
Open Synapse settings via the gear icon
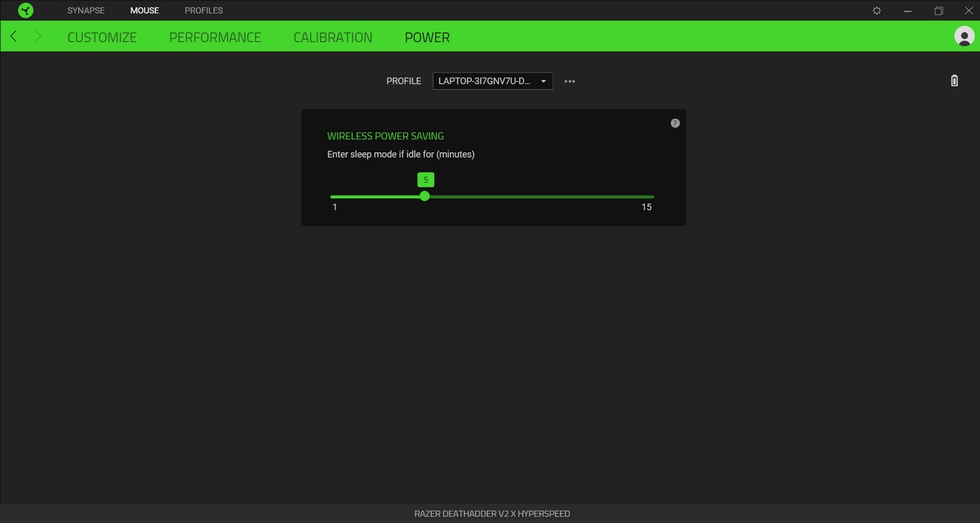point(876,10)
